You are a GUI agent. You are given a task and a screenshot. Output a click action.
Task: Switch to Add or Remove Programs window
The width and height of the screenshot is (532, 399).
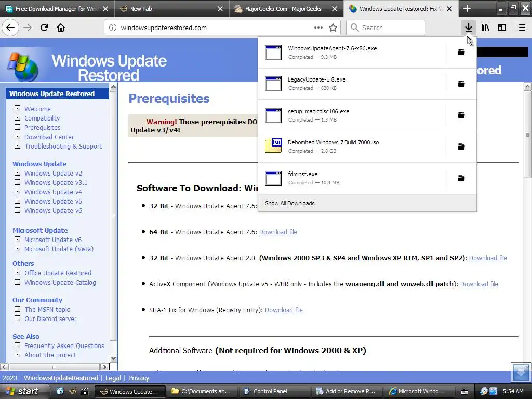click(x=346, y=392)
